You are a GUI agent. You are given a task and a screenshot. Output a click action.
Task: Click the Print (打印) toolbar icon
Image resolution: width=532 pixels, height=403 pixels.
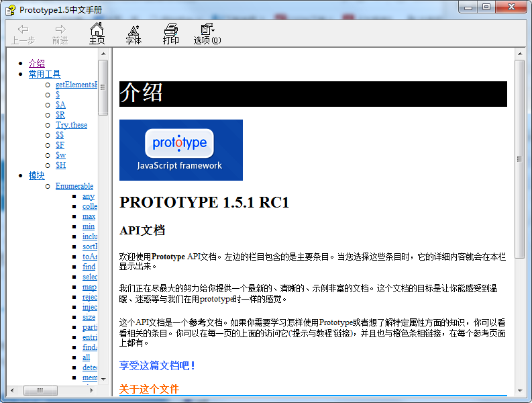171,30
